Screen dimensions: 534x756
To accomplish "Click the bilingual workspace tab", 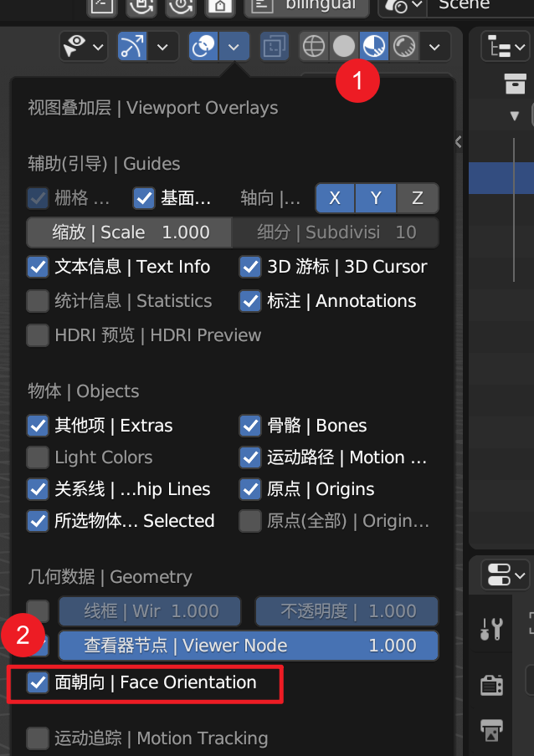I will (x=307, y=6).
